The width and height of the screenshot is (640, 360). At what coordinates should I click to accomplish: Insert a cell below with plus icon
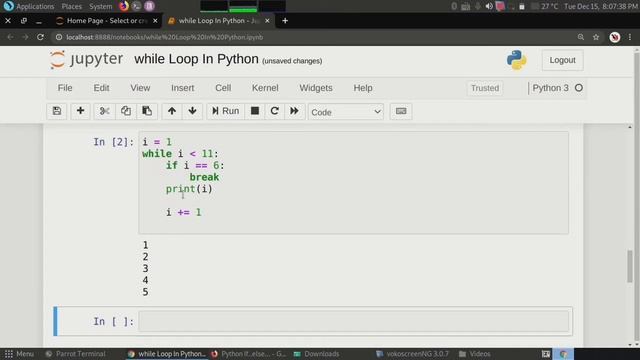pos(80,111)
